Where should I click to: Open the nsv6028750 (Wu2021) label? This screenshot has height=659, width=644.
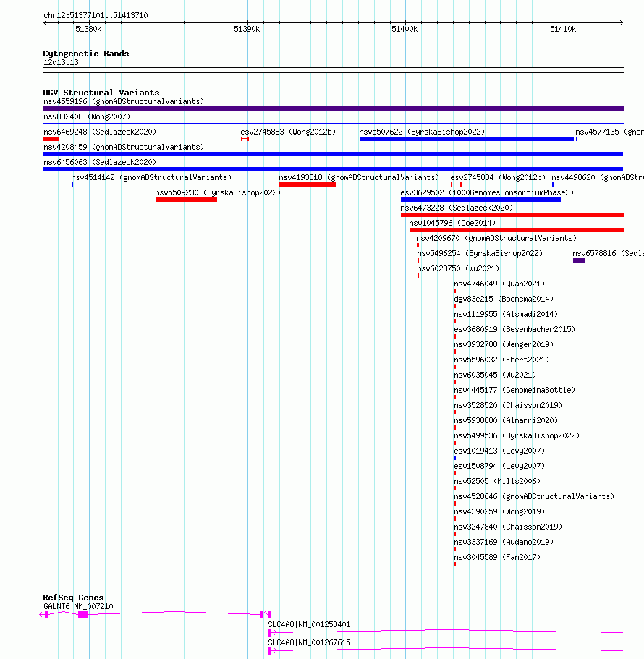458,268
